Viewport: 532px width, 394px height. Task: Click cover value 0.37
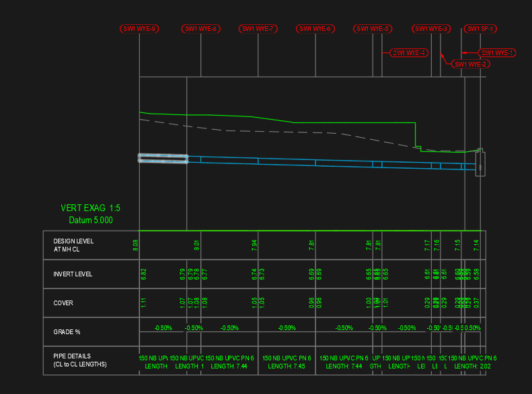[x=476, y=303]
